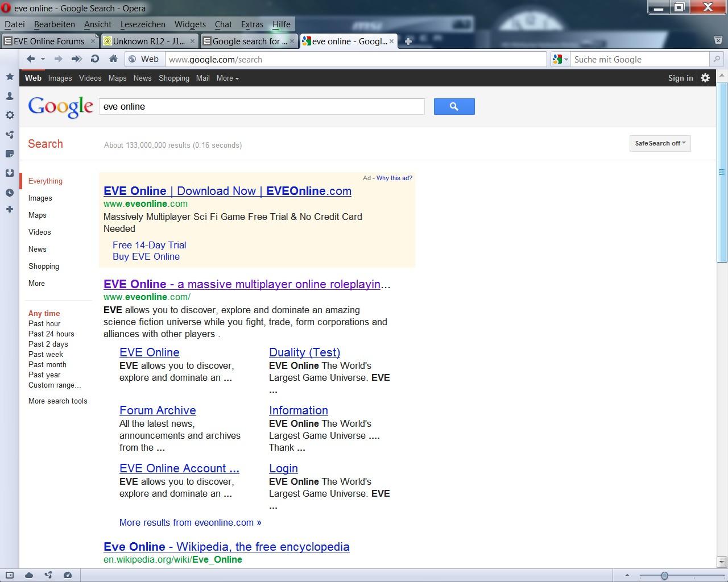
Task: Expand the SafeSearch off dropdown
Action: click(660, 143)
